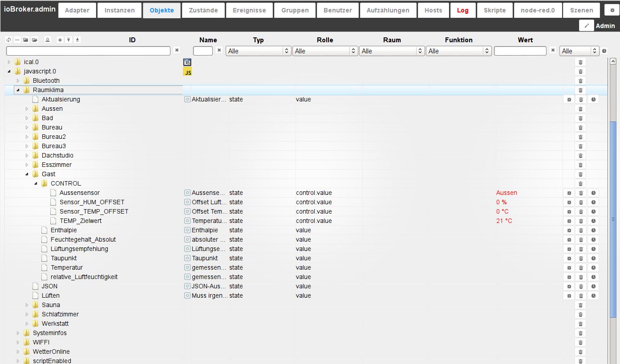Click into the ID filter input field
620x364 pixels.
[88, 51]
